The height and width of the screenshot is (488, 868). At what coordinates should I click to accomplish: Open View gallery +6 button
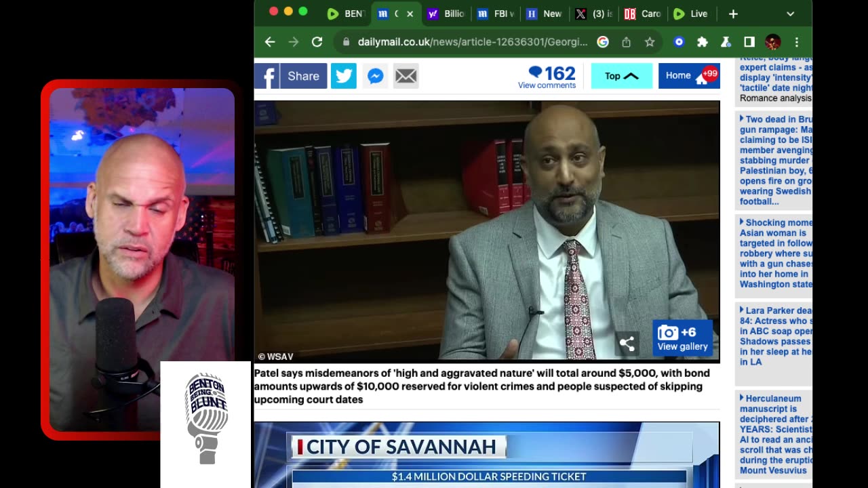pyautogui.click(x=682, y=338)
